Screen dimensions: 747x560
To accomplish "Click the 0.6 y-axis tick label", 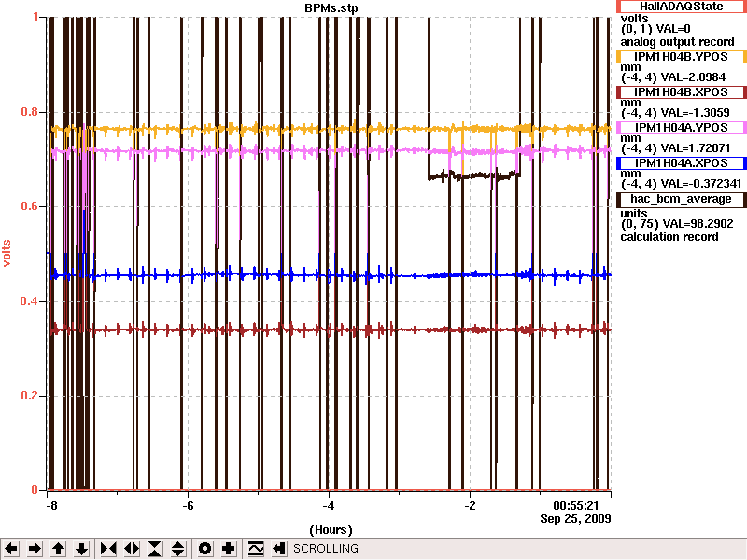I will click(30, 206).
